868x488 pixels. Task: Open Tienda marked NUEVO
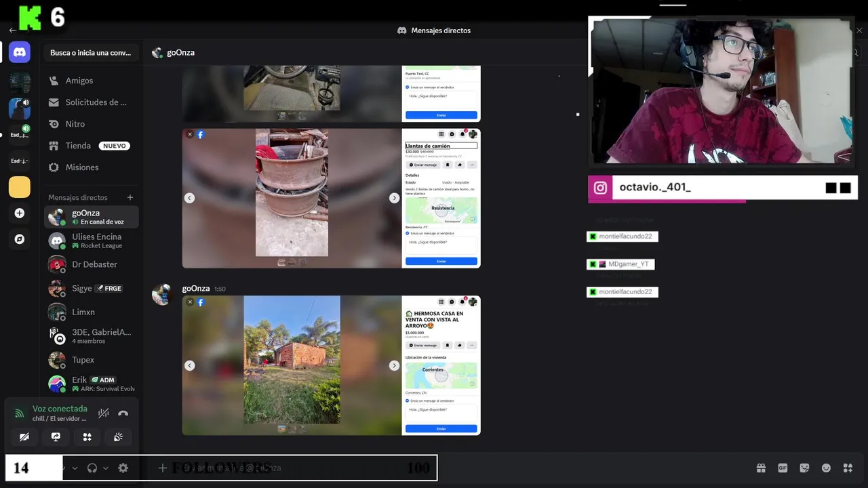[92, 146]
